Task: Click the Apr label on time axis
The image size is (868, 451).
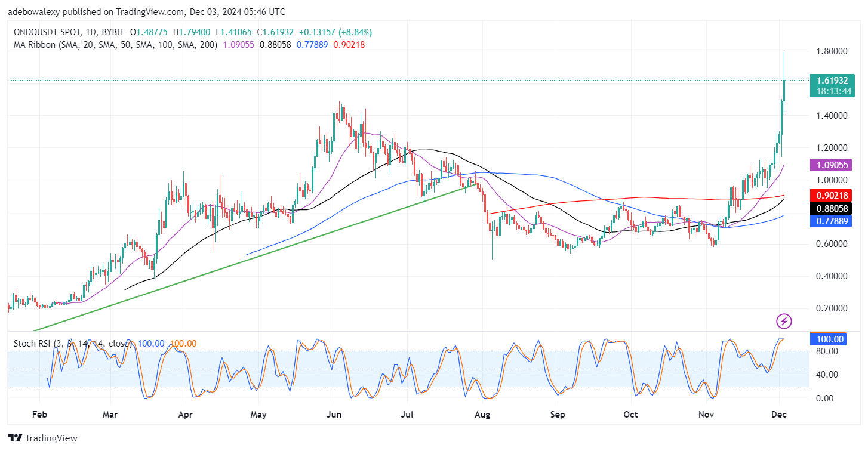Action: point(186,414)
